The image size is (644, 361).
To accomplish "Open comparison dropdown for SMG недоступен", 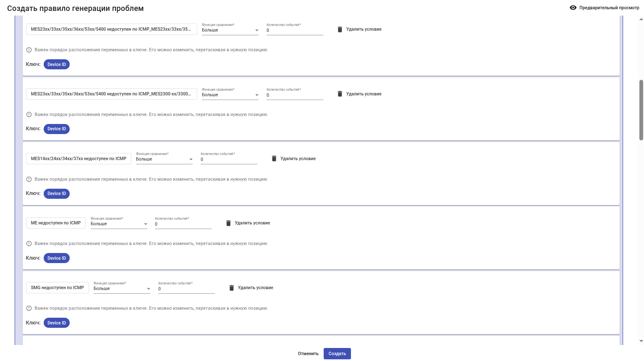I will click(x=122, y=289).
